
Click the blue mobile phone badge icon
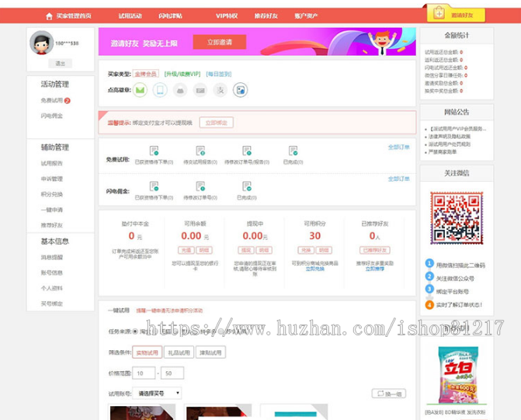160,90
